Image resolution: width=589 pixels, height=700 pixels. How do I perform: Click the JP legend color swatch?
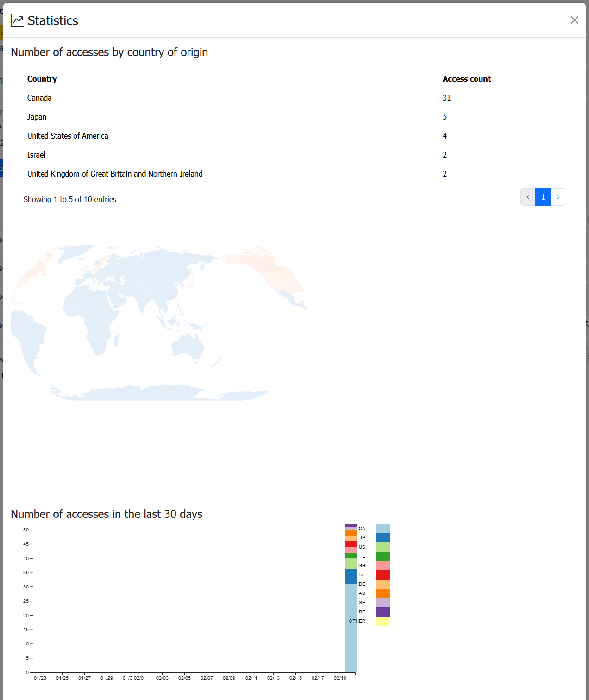(x=383, y=538)
